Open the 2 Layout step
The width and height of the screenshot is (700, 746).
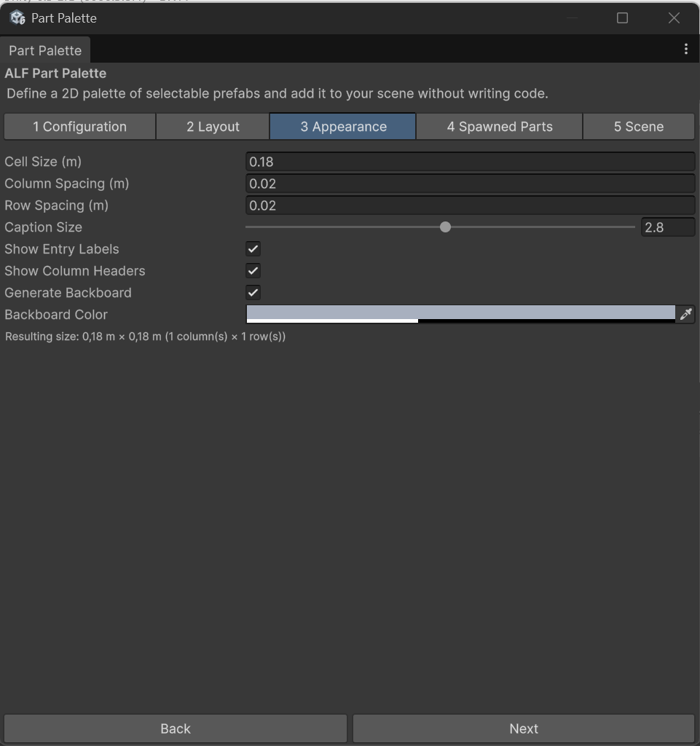click(213, 127)
